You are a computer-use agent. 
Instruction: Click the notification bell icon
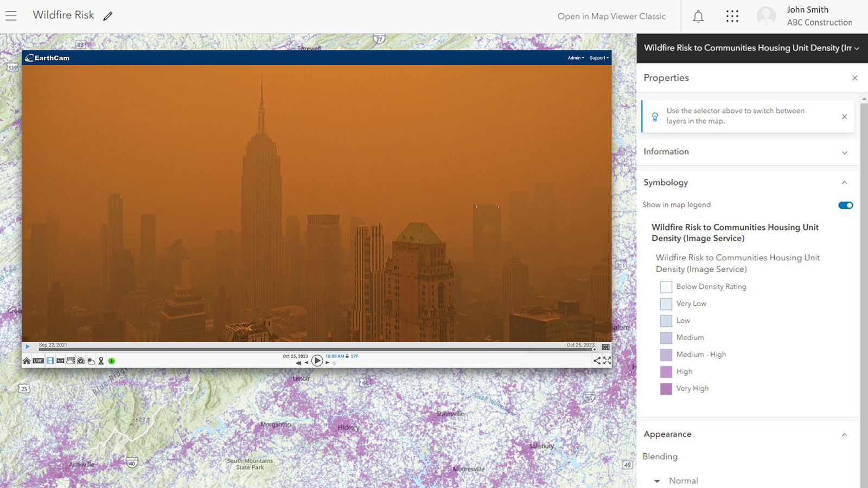point(699,16)
